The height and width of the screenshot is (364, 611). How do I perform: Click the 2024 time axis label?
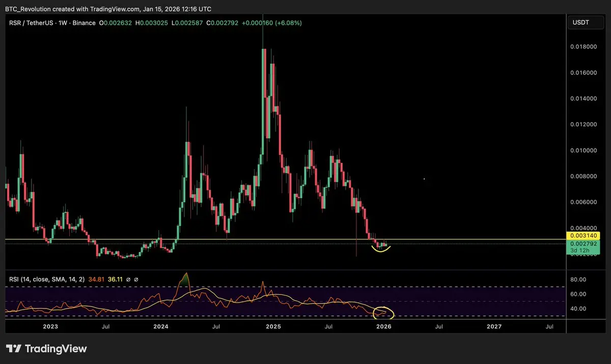[161, 326]
